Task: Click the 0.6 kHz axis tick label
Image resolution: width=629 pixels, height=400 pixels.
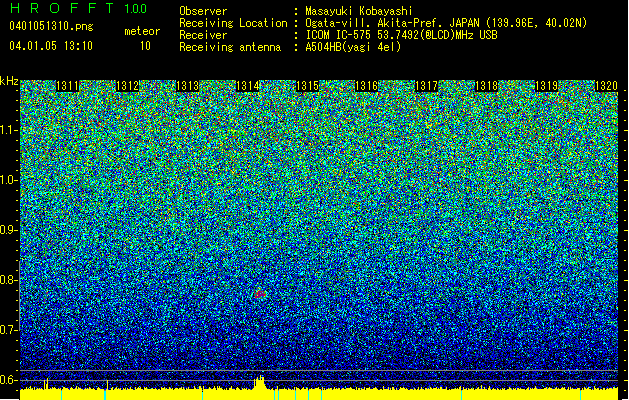Action: (8, 380)
